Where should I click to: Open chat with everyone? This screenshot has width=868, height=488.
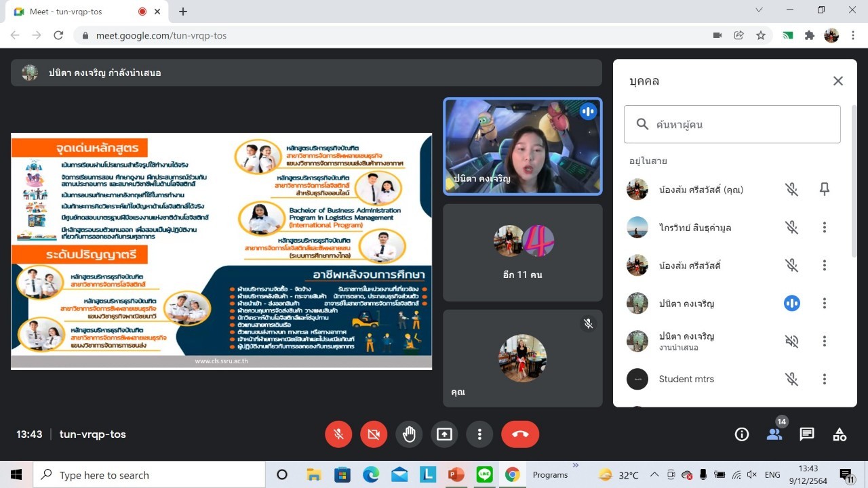[x=807, y=434]
